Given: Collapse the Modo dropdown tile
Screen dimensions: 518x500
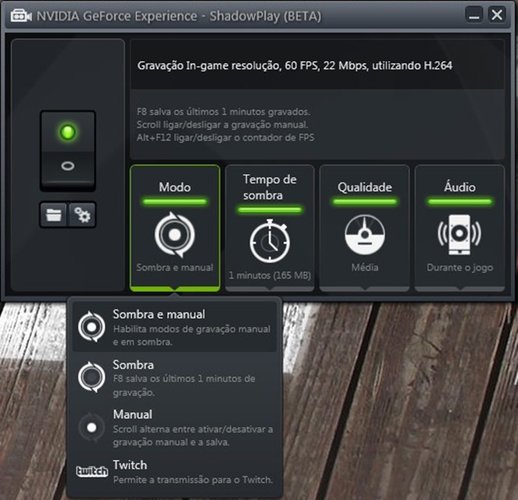Looking at the screenshot, I should [x=175, y=228].
